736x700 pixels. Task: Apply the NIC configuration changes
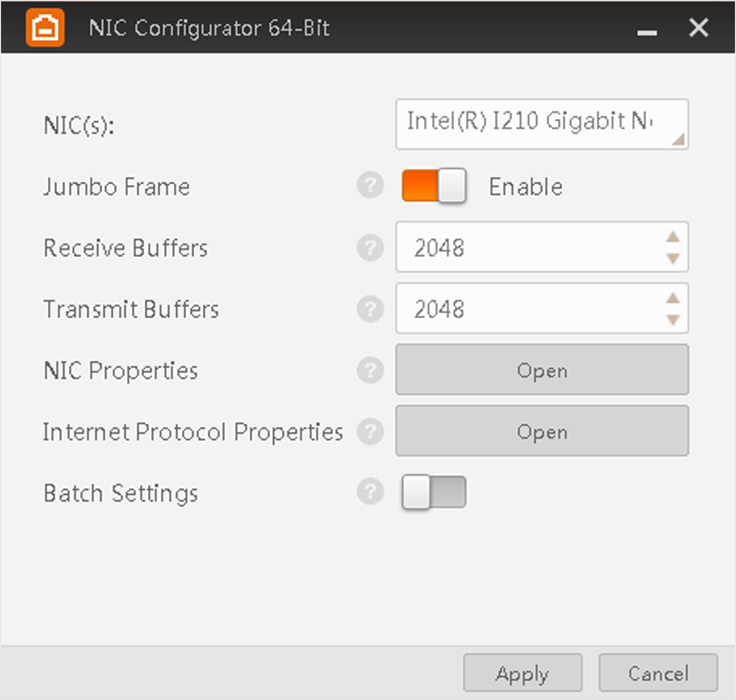click(522, 673)
